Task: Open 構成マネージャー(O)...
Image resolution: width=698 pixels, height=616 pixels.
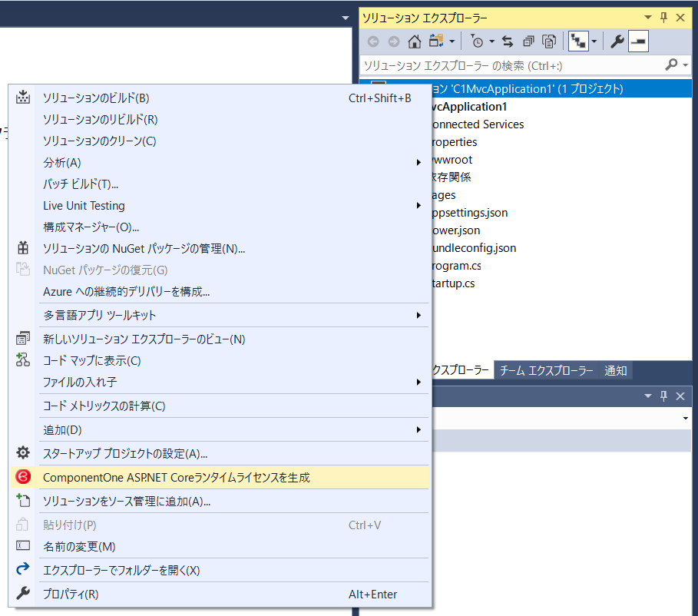Action: (220, 227)
